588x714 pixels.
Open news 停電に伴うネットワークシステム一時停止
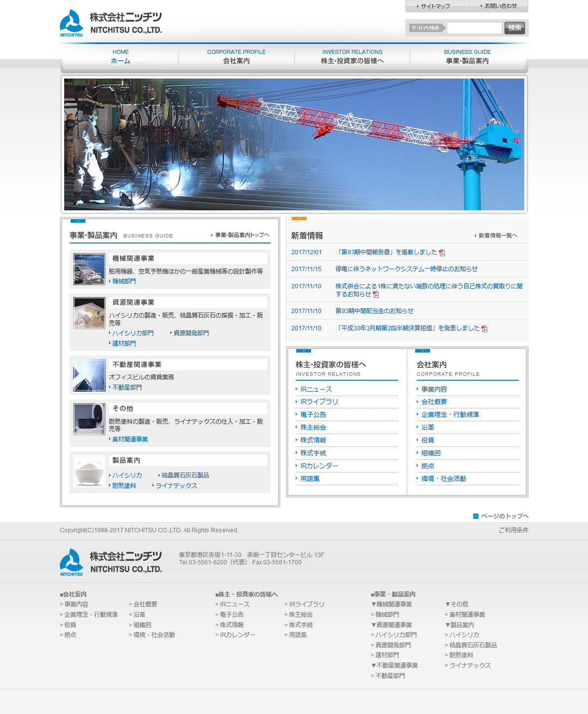tap(406, 269)
